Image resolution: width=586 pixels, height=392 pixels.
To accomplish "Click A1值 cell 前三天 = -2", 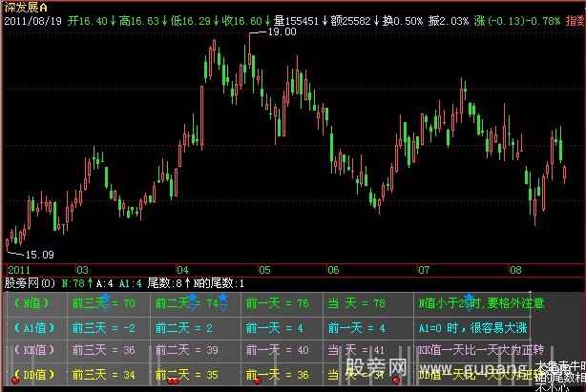I will pos(104,328).
